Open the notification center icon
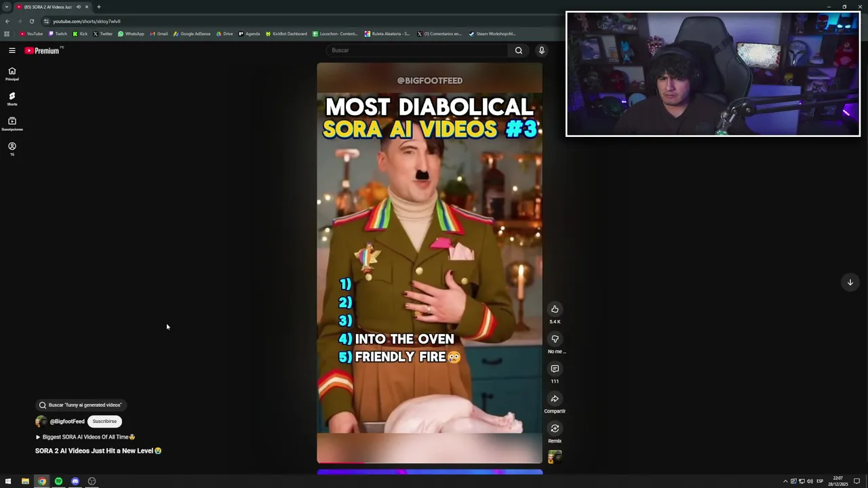Viewport: 868px width, 488px height. [856, 481]
